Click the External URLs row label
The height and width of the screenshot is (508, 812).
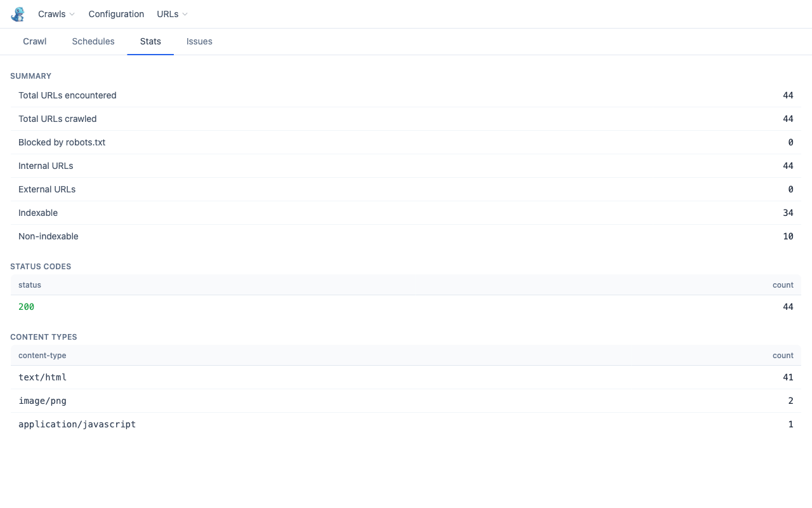[x=47, y=189]
